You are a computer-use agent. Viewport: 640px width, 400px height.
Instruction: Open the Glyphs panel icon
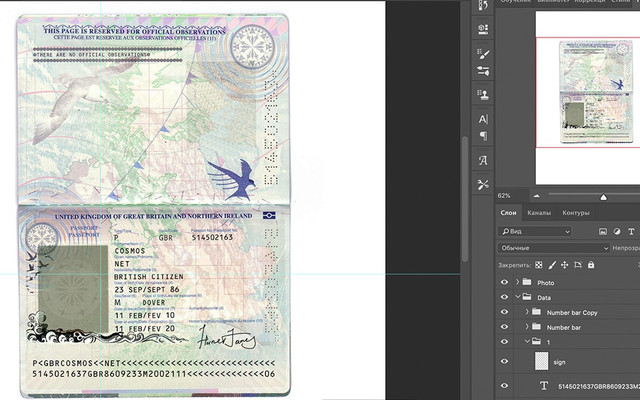point(483,160)
